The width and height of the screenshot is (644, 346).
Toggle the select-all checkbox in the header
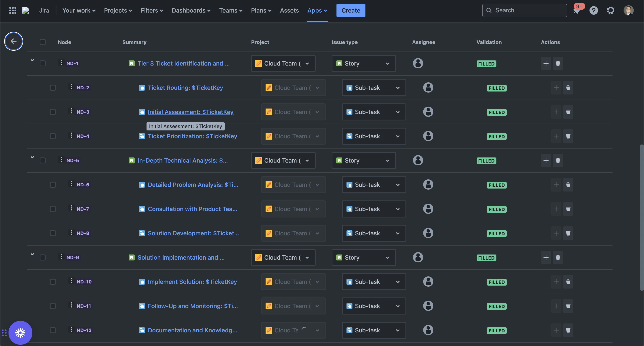(43, 42)
